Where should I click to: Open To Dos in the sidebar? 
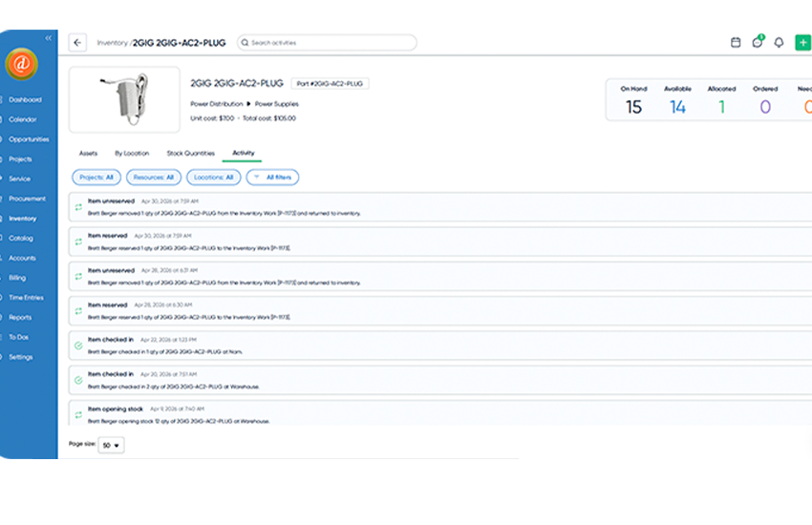(19, 337)
